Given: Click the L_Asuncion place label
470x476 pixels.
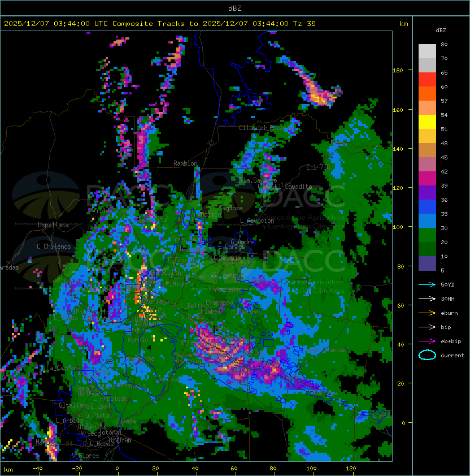Looking at the screenshot, I should pos(257,220).
